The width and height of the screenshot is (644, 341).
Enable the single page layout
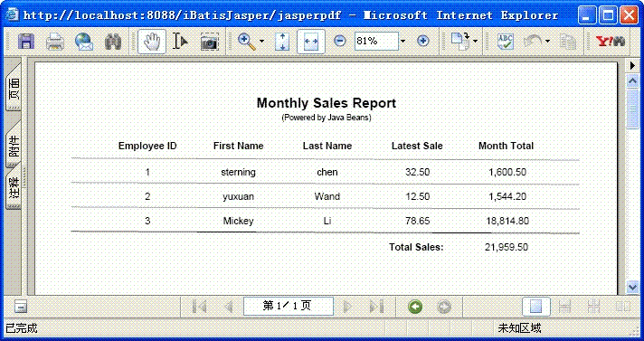click(536, 307)
